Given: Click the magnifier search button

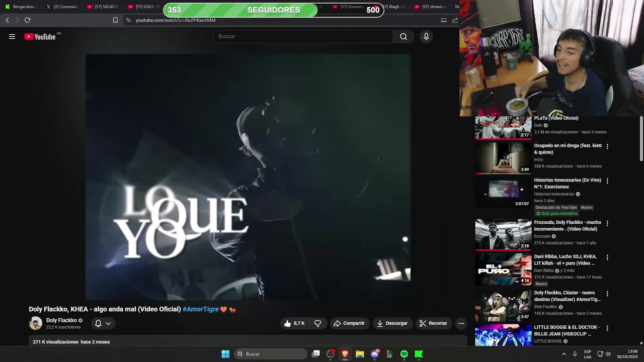Looking at the screenshot, I should [x=404, y=36].
